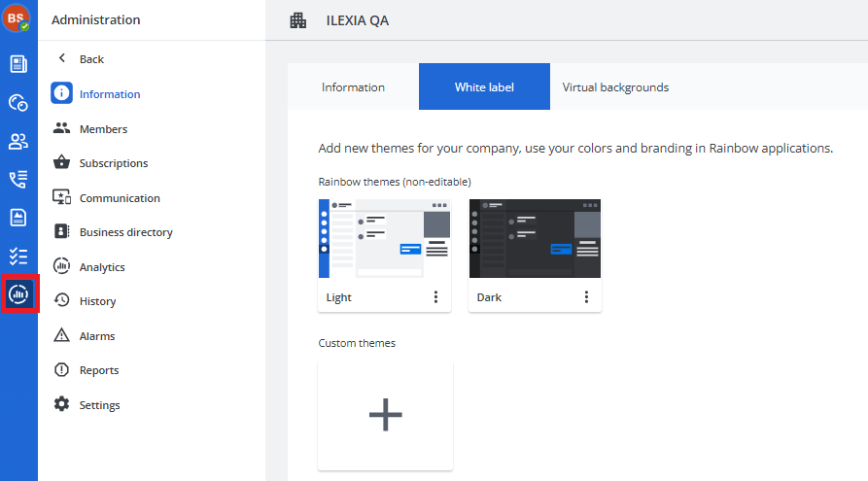
Task: Click the company building icon by ILEXIA QA
Action: coord(297,21)
